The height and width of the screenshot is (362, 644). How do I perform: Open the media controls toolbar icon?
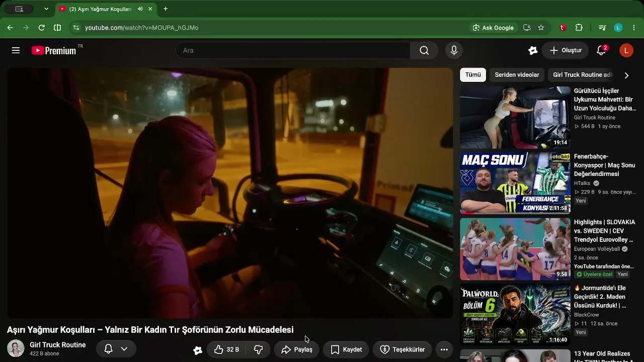pos(602,28)
